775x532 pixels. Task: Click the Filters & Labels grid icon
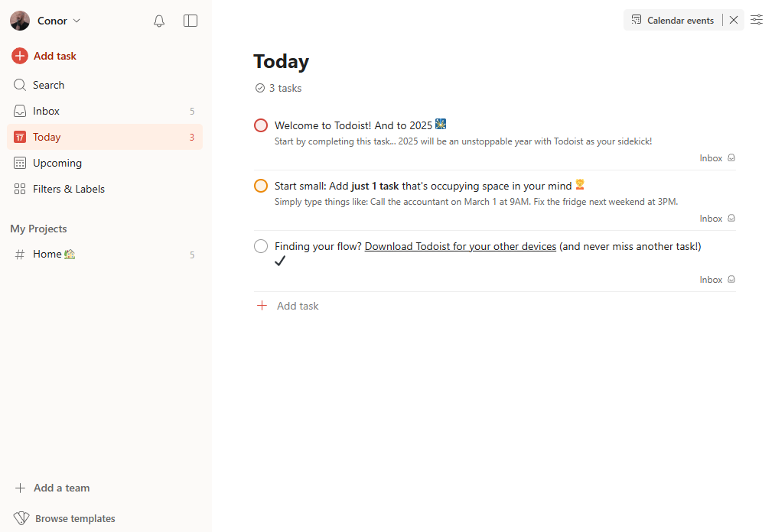tap(20, 189)
